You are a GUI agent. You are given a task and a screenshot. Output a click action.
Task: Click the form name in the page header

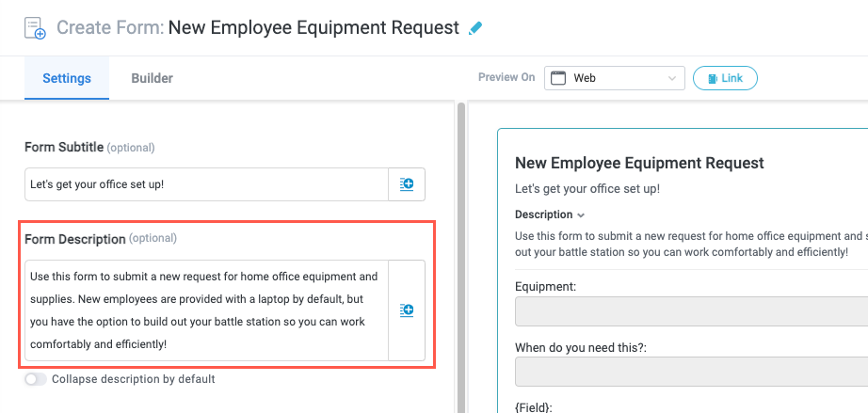[x=313, y=28]
